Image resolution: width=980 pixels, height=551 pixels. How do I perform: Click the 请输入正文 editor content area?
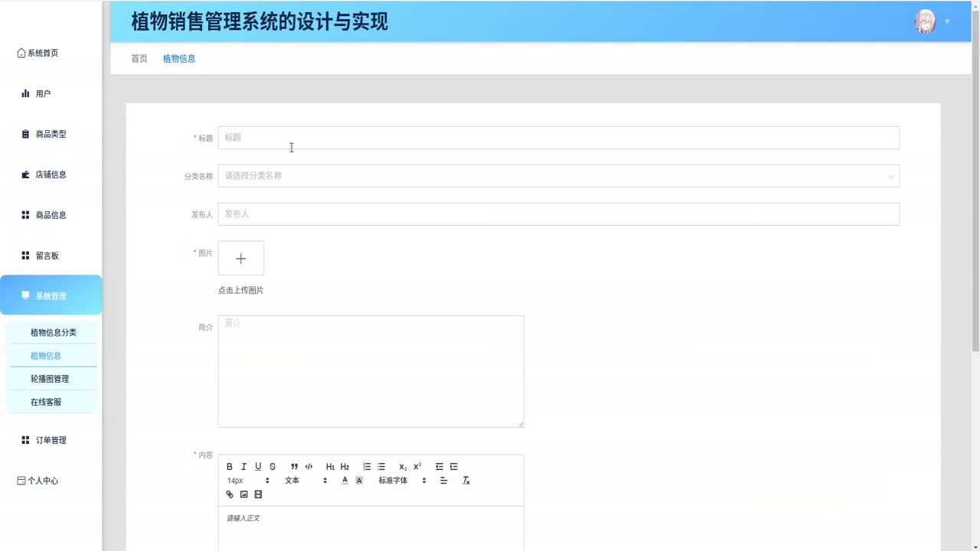coord(371,529)
